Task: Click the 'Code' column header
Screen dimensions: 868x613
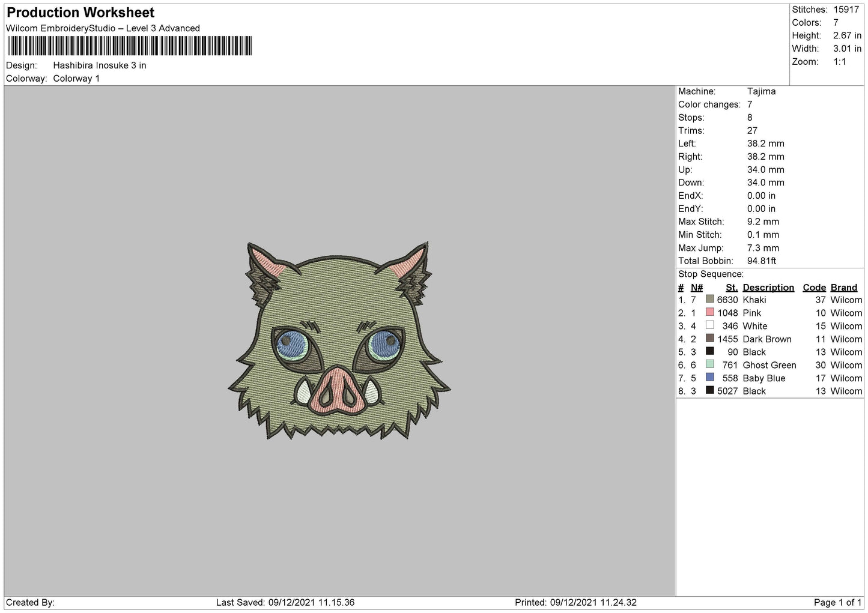Action: point(814,288)
